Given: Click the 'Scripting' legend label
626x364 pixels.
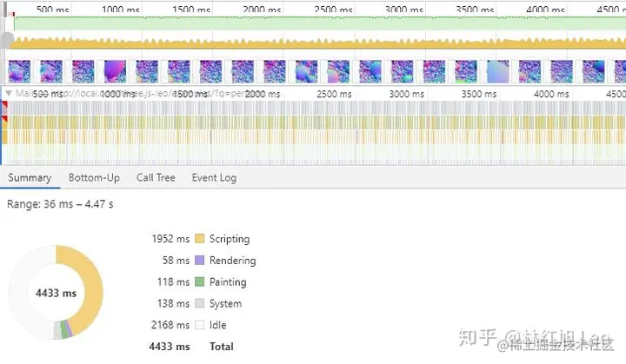Looking at the screenshot, I should 230,239.
